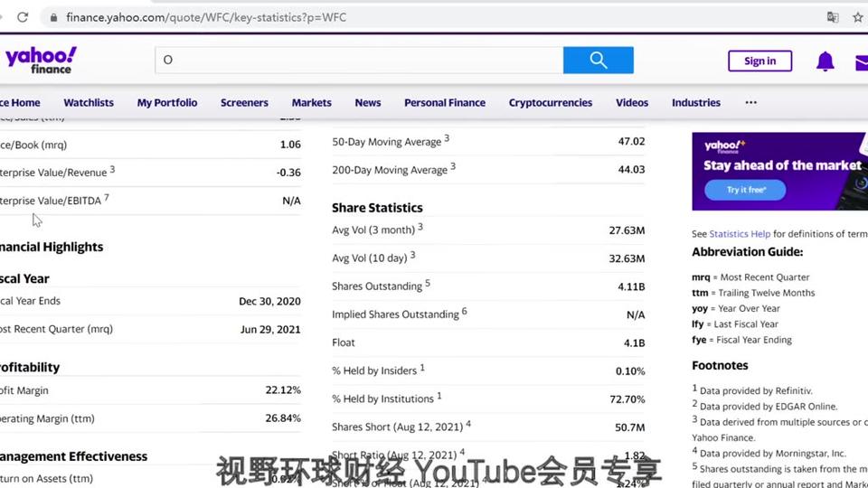Select the Data provided by EDGAR Online footnote
Viewport: 868px width, 488px height.
tap(765, 406)
